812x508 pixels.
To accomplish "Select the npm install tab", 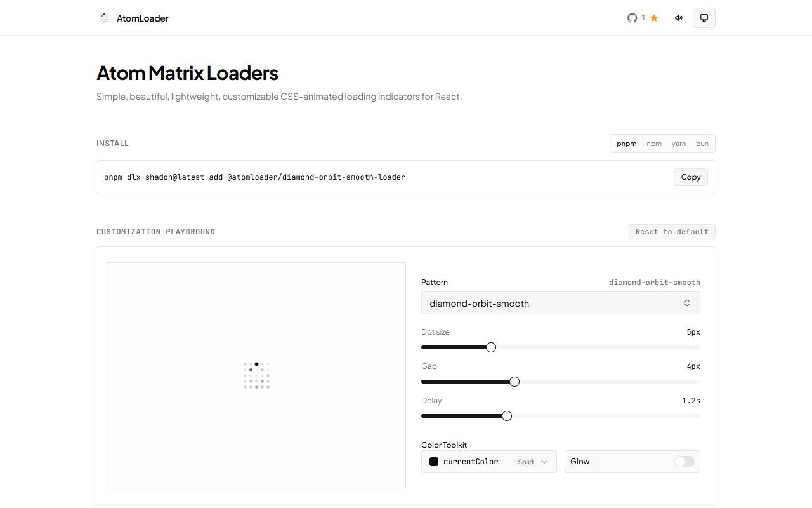I will tap(654, 144).
